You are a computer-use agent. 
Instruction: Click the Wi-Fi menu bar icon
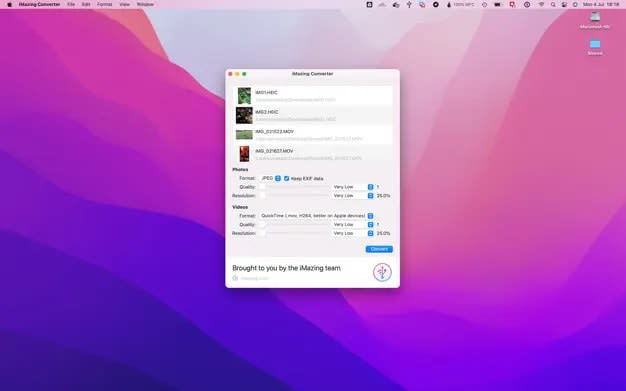point(541,4)
